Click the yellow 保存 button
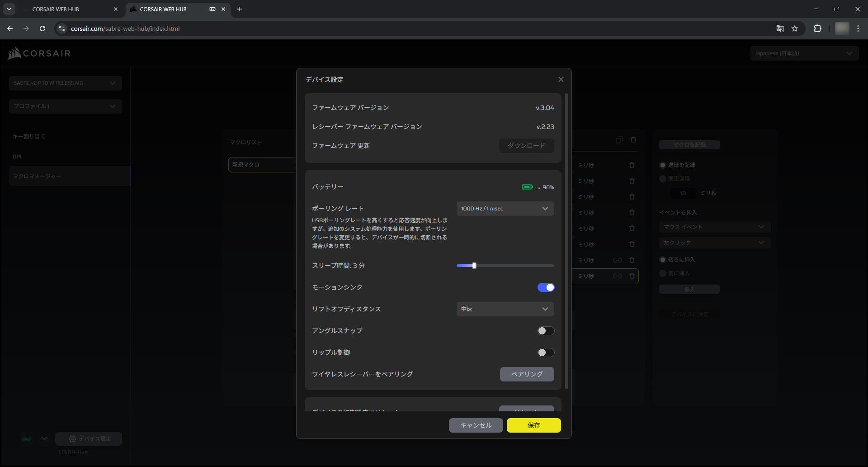Viewport: 868px width, 467px height. point(534,425)
